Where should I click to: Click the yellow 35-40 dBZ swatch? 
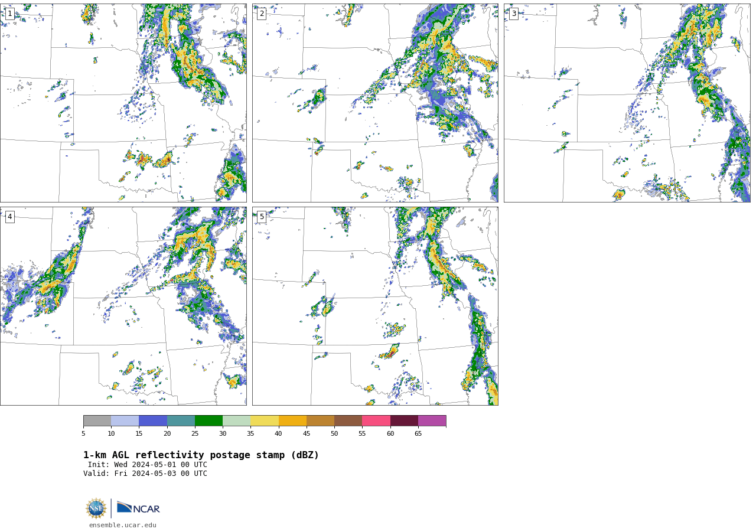pyautogui.click(x=265, y=421)
